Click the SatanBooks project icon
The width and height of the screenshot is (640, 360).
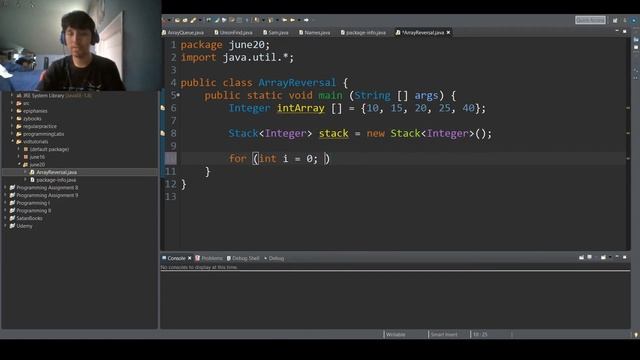pyautogui.click(x=12, y=218)
